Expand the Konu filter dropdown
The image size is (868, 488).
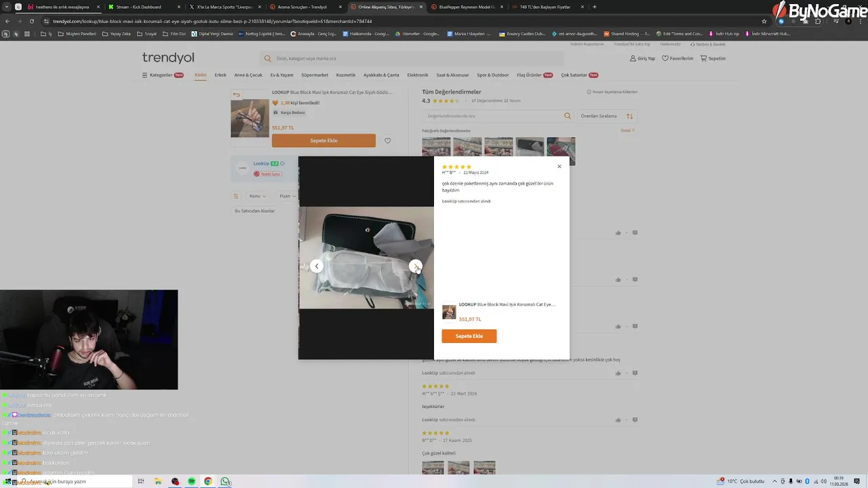point(258,196)
